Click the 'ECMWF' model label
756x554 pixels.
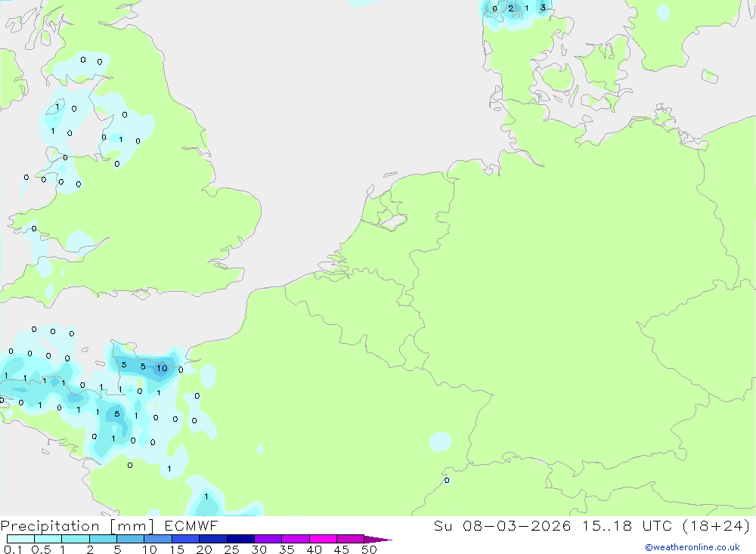pyautogui.click(x=191, y=526)
